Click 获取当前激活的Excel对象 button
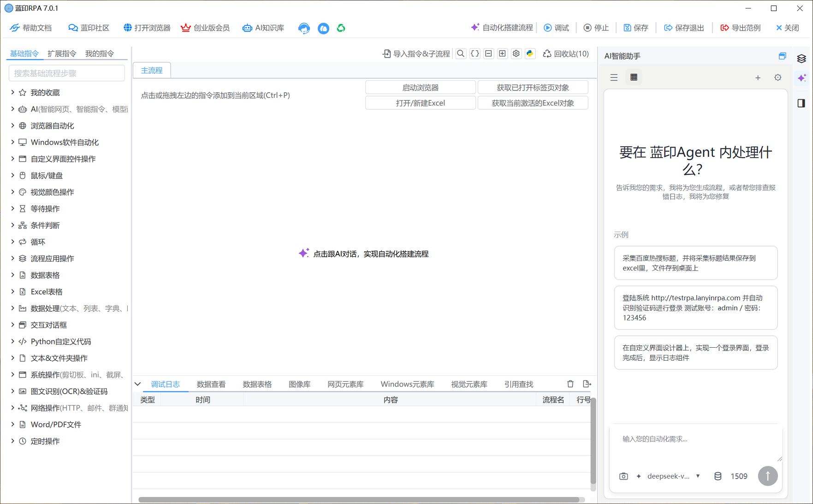The width and height of the screenshot is (813, 504). pyautogui.click(x=533, y=103)
